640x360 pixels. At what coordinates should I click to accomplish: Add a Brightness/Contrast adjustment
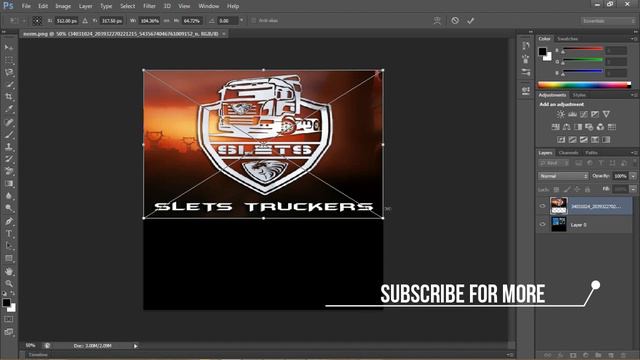(x=561, y=114)
